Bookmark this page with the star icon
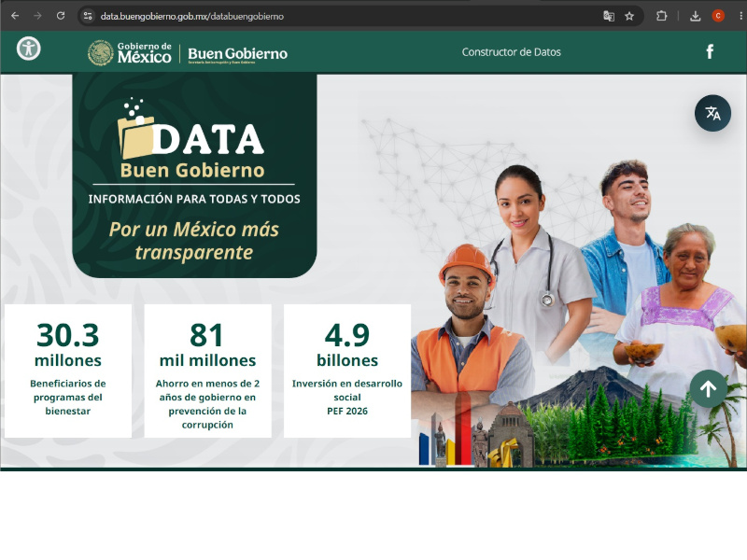The height and width of the screenshot is (560, 747). click(629, 16)
